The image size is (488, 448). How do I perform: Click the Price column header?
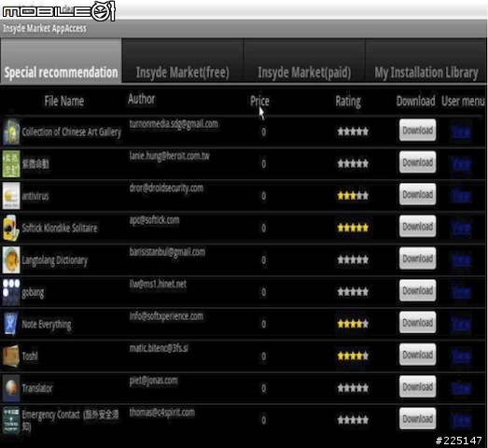pos(259,101)
